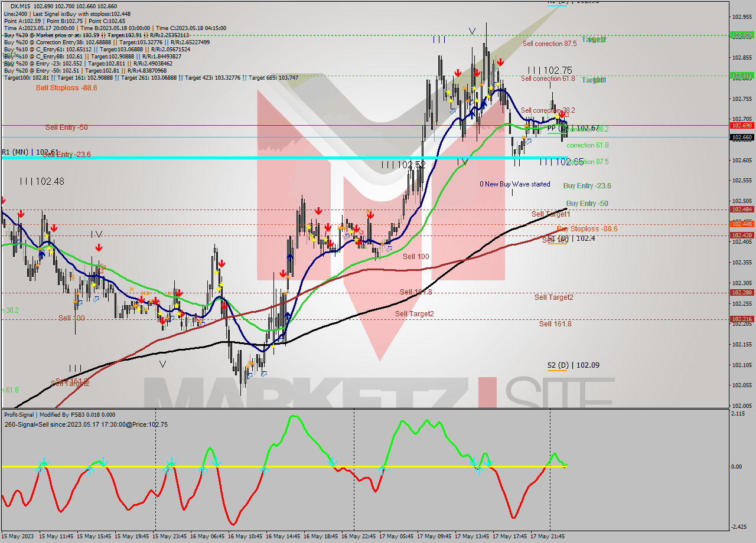Select the 102.216 price level tag
This screenshot has height=543, width=756.
742,319
